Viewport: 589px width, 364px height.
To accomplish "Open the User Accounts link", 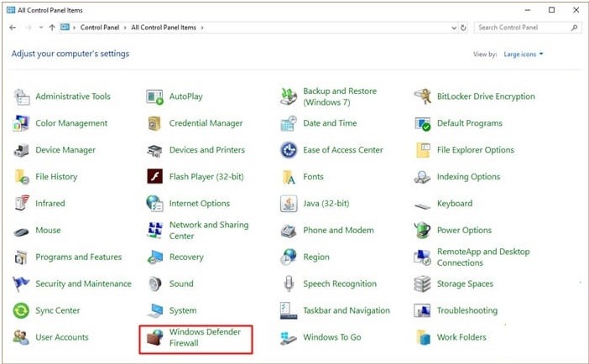I will [62, 337].
